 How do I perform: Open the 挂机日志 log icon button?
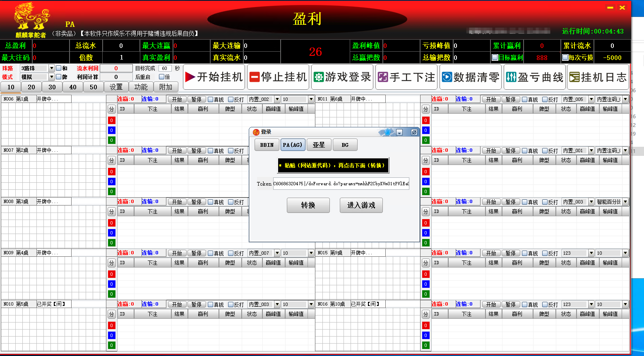[x=598, y=77]
